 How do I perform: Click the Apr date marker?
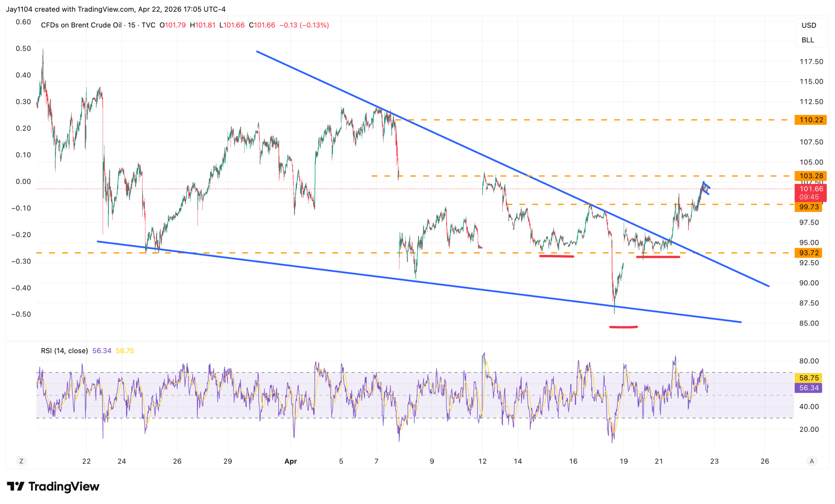(291, 461)
